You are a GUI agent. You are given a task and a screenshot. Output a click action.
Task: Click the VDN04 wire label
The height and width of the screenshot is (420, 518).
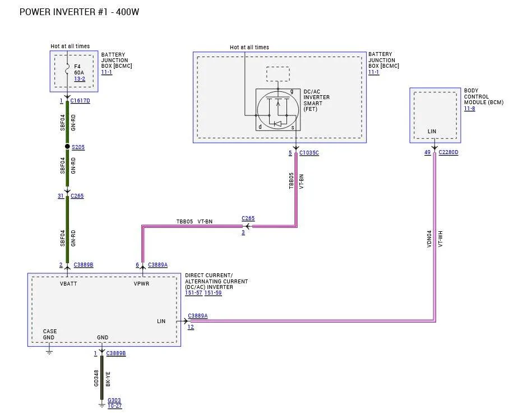pos(429,239)
